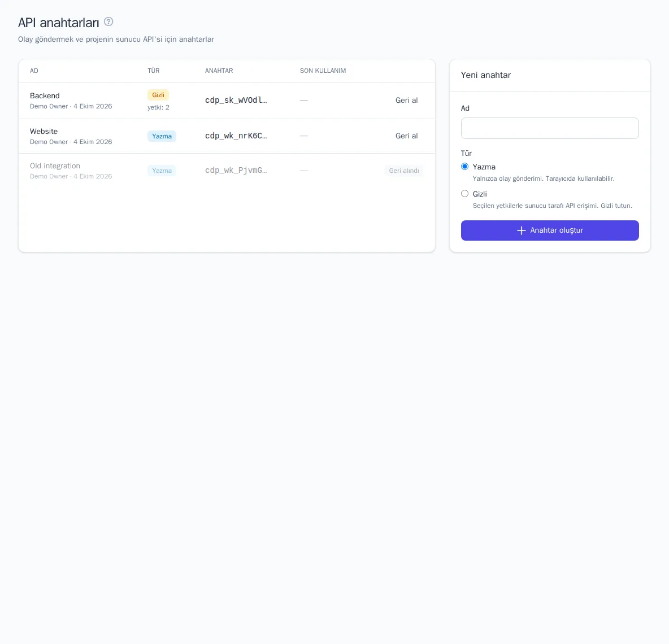The width and height of the screenshot is (669, 644).
Task: Revoke the Backend key with Geri al
Action: click(x=407, y=100)
